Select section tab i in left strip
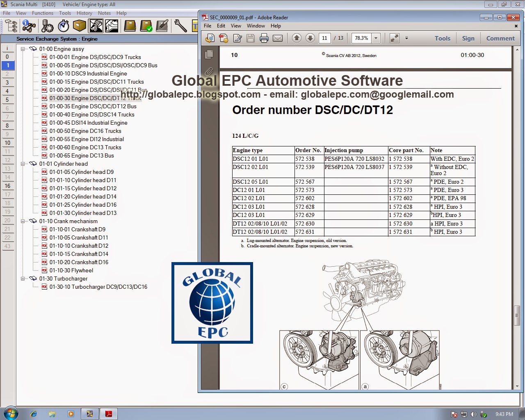Screen dimensions: 525x420 [x=8, y=48]
